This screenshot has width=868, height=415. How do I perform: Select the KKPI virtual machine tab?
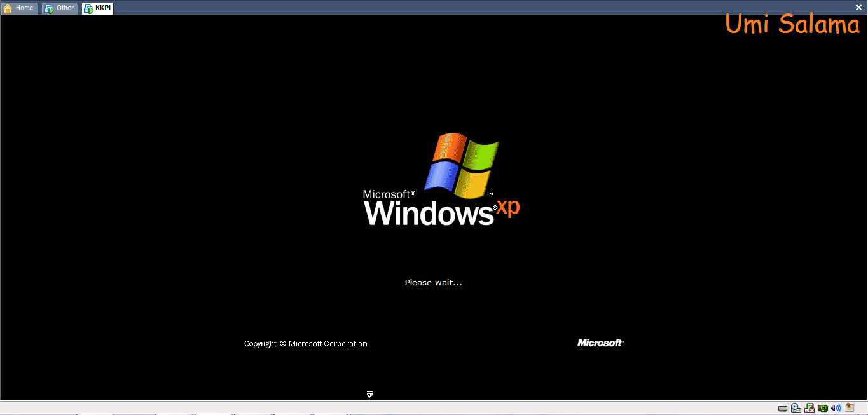[97, 8]
